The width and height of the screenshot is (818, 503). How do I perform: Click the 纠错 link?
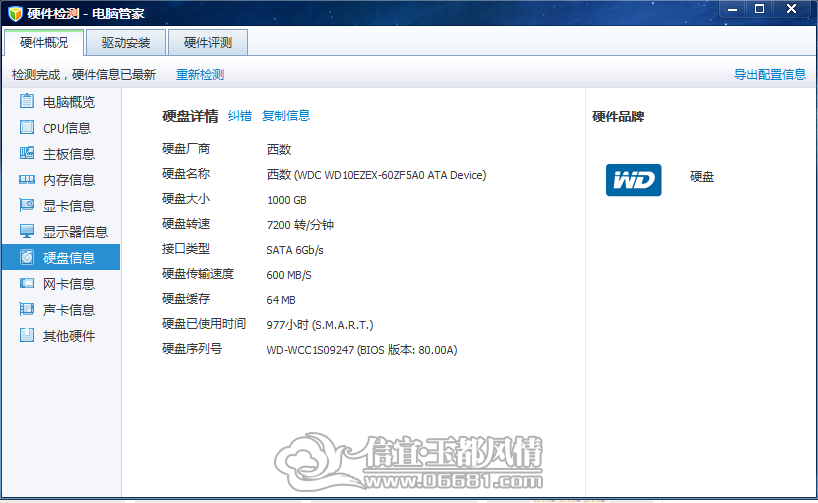tap(240, 115)
